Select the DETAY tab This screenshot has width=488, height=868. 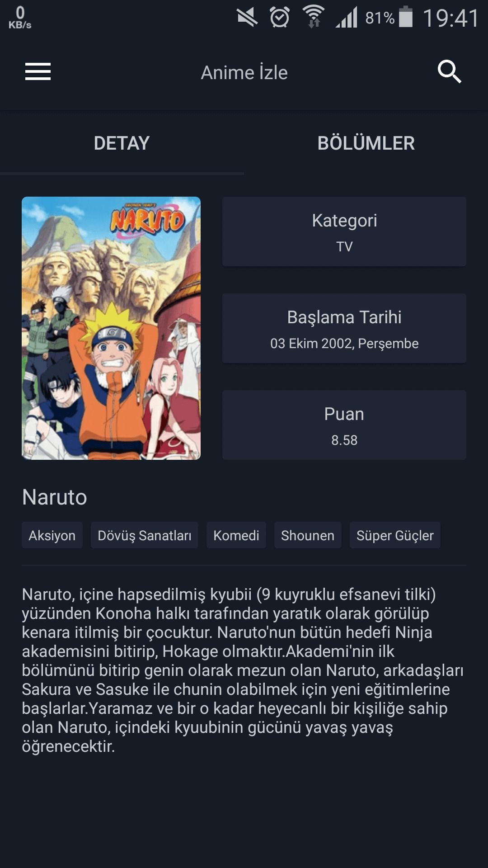click(122, 143)
